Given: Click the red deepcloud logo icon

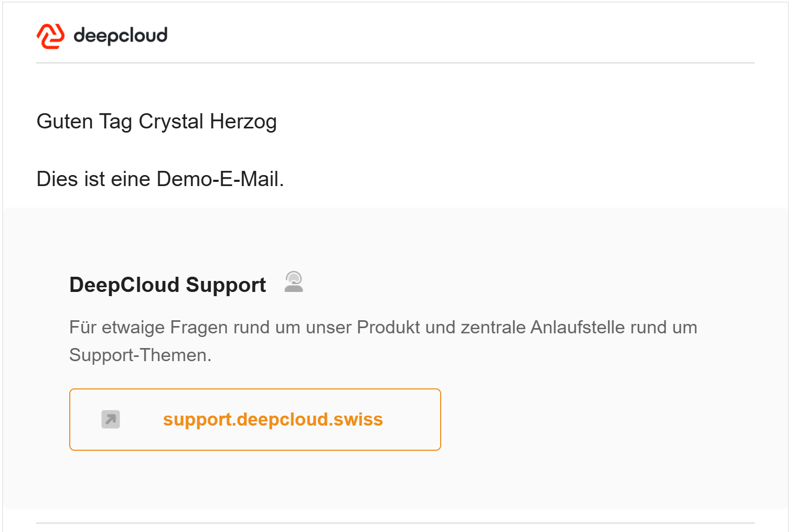Looking at the screenshot, I should [50, 36].
